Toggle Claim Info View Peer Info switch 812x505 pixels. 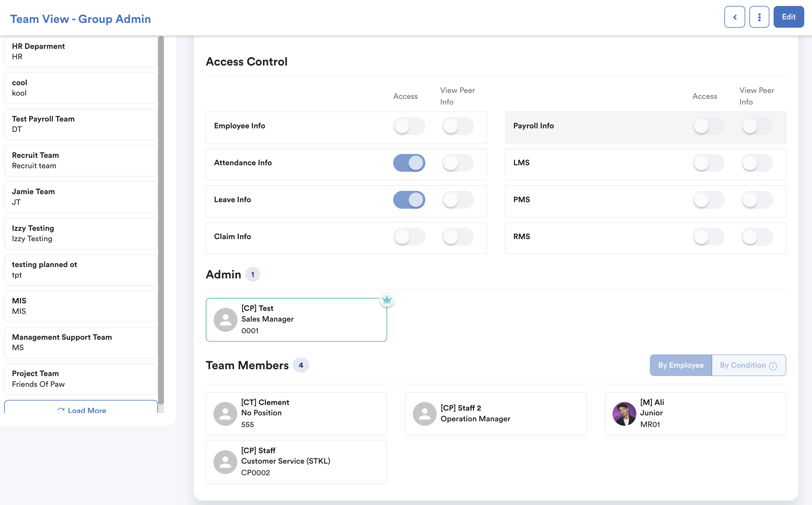[x=457, y=237]
